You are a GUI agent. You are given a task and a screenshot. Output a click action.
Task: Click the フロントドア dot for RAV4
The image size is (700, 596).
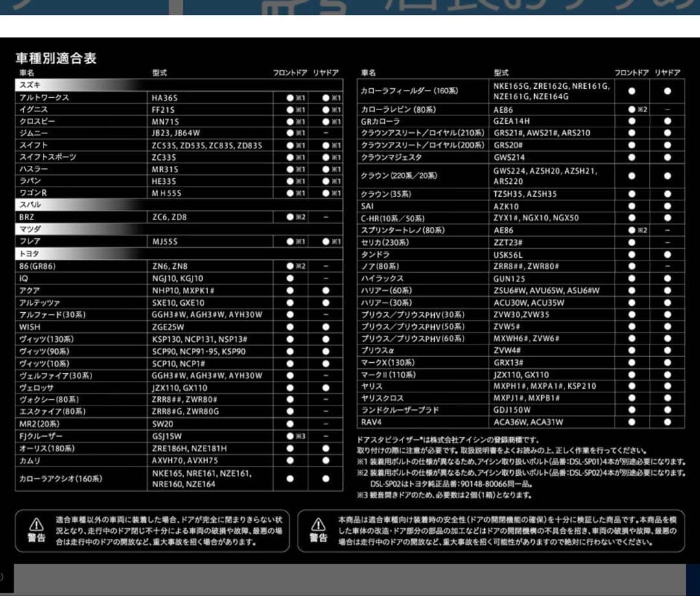pyautogui.click(x=631, y=421)
